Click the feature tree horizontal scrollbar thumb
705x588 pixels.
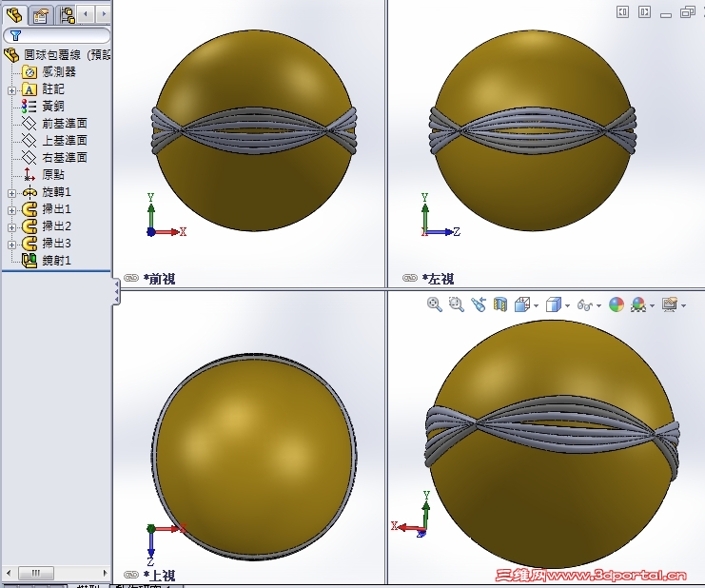[x=36, y=573]
